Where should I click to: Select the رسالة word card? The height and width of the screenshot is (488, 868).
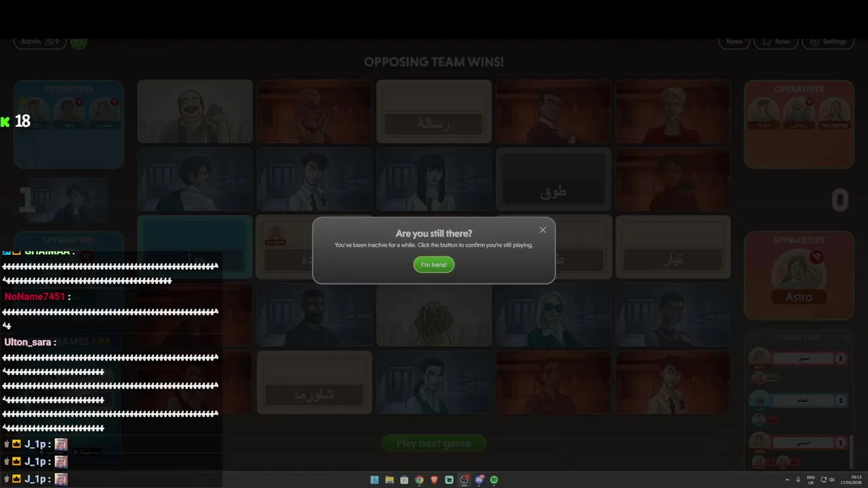434,111
